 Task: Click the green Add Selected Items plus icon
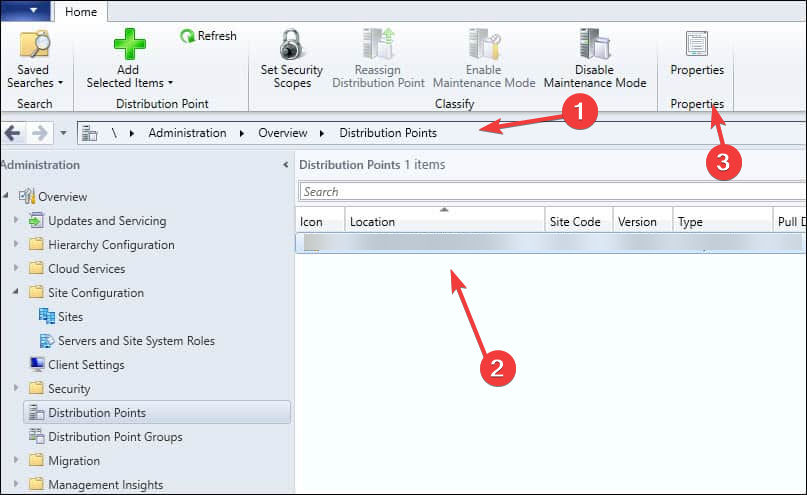coord(129,44)
